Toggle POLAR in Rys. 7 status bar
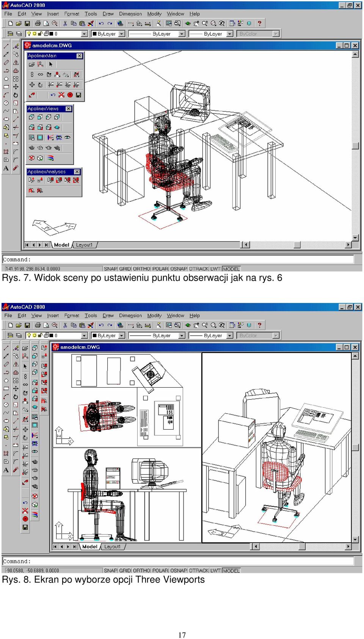The width and height of the screenshot is (364, 639). (x=160, y=269)
